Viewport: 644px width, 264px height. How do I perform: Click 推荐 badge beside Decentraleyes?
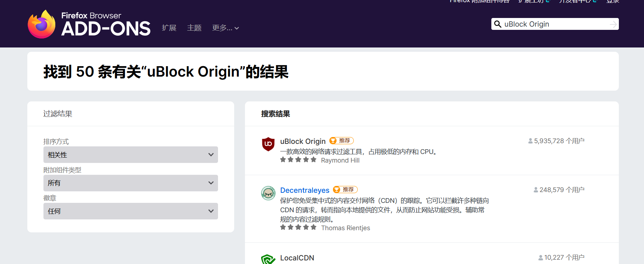345,190
